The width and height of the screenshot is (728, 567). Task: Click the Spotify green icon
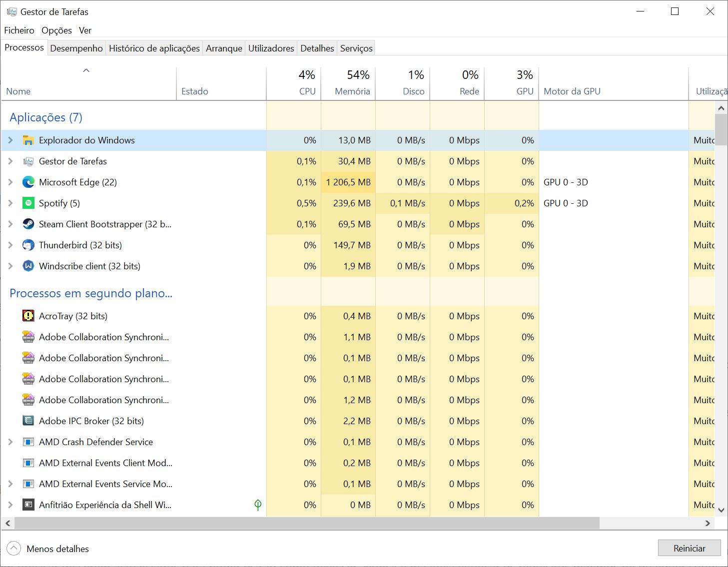click(x=28, y=203)
